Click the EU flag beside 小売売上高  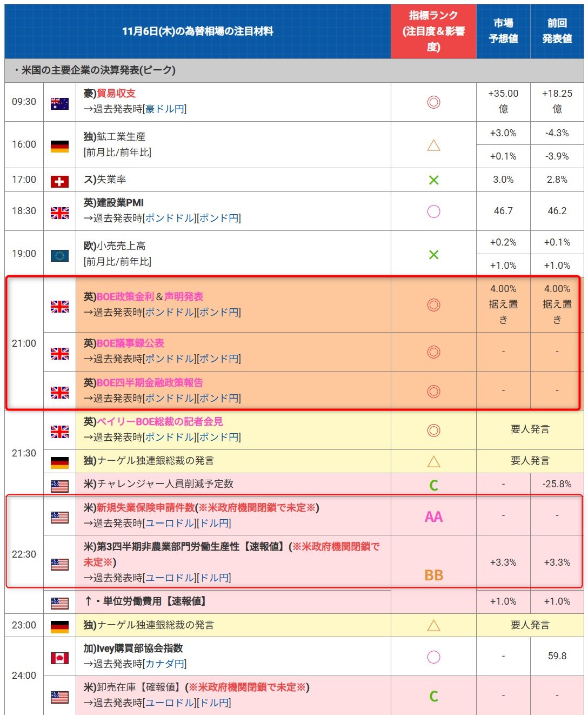pyautogui.click(x=59, y=255)
